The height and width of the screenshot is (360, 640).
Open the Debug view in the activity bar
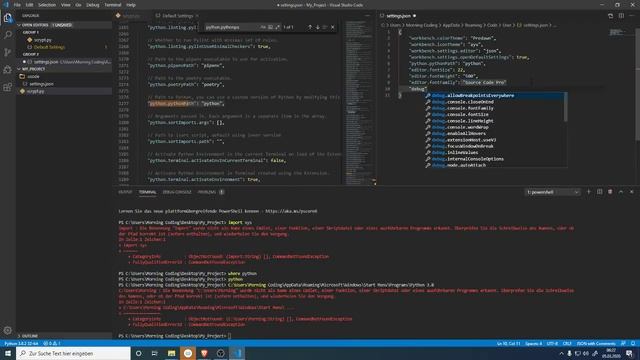[8, 69]
